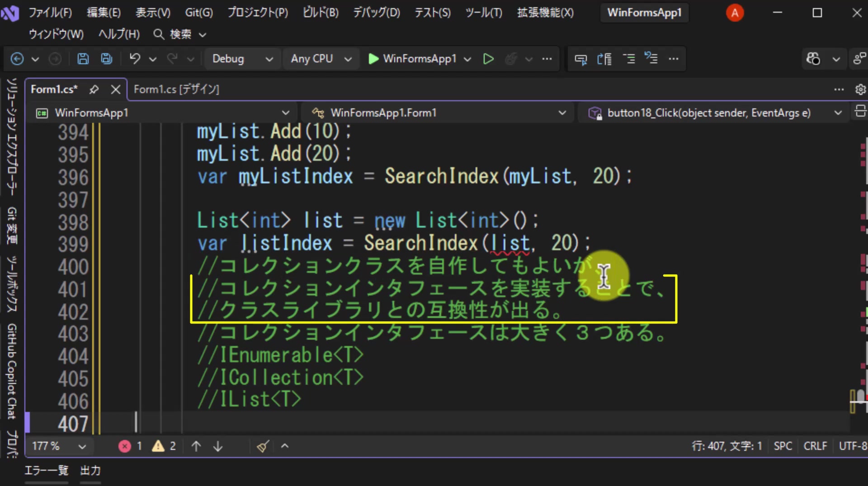
Task: Open the 177 % zoom level dropdown
Action: click(59, 446)
